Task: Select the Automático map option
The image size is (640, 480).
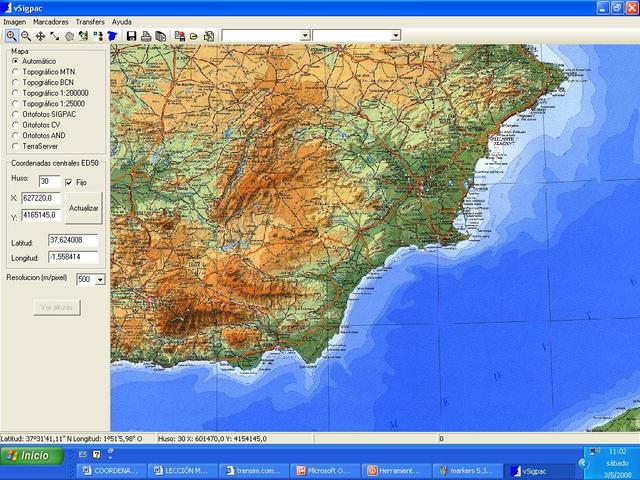Action: click(x=15, y=61)
